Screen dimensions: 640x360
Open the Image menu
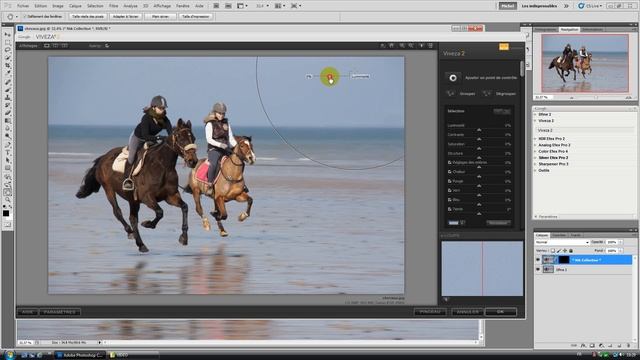58,6
